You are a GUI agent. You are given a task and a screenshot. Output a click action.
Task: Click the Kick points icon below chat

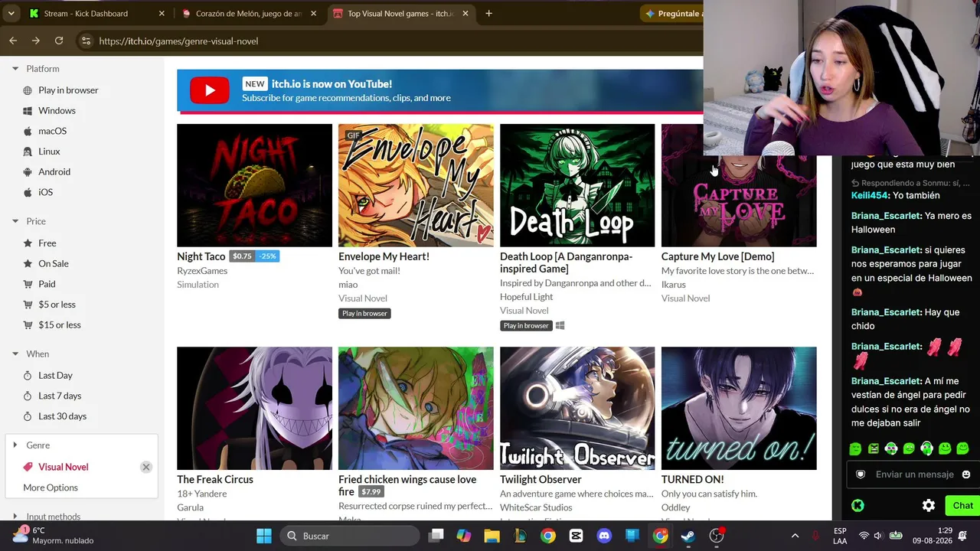[x=857, y=505]
